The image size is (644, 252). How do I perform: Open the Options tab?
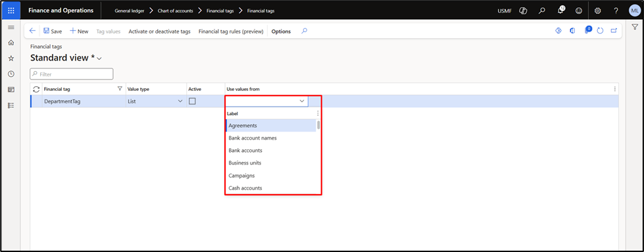pos(281,31)
